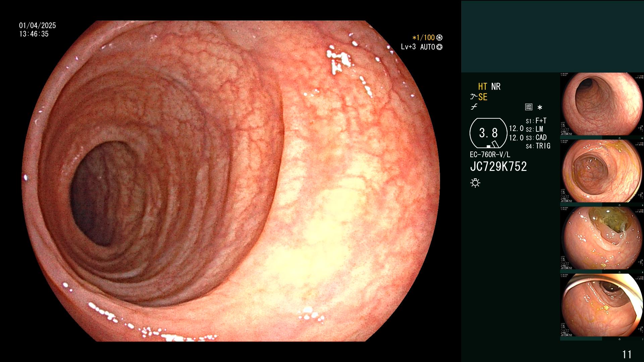
Task: Click the asterisk indicator beside settings icon
Action: point(540,108)
